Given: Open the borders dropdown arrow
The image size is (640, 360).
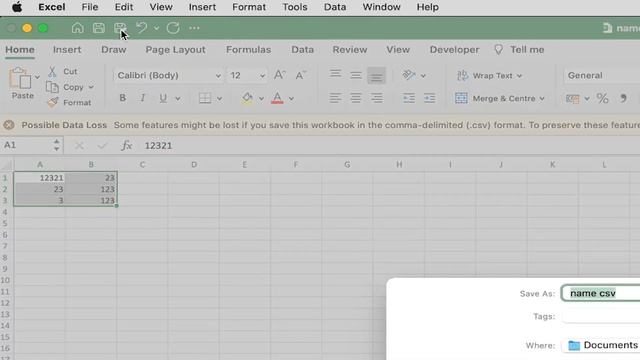Looking at the screenshot, I should tap(220, 98).
